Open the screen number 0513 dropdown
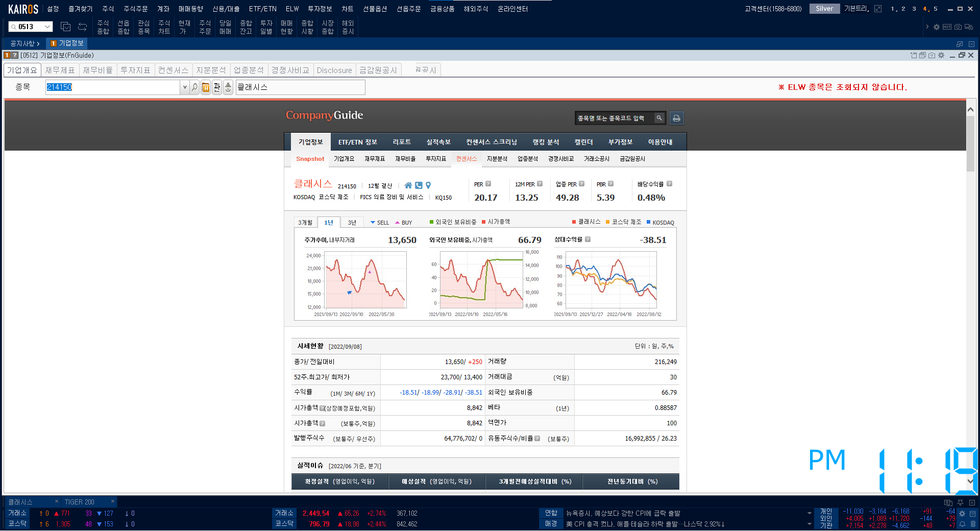The width and height of the screenshot is (980, 531). click(x=47, y=27)
